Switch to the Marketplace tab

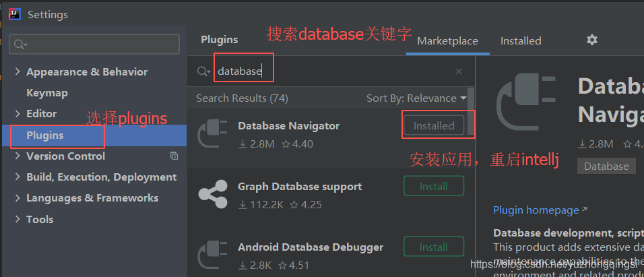tap(447, 41)
